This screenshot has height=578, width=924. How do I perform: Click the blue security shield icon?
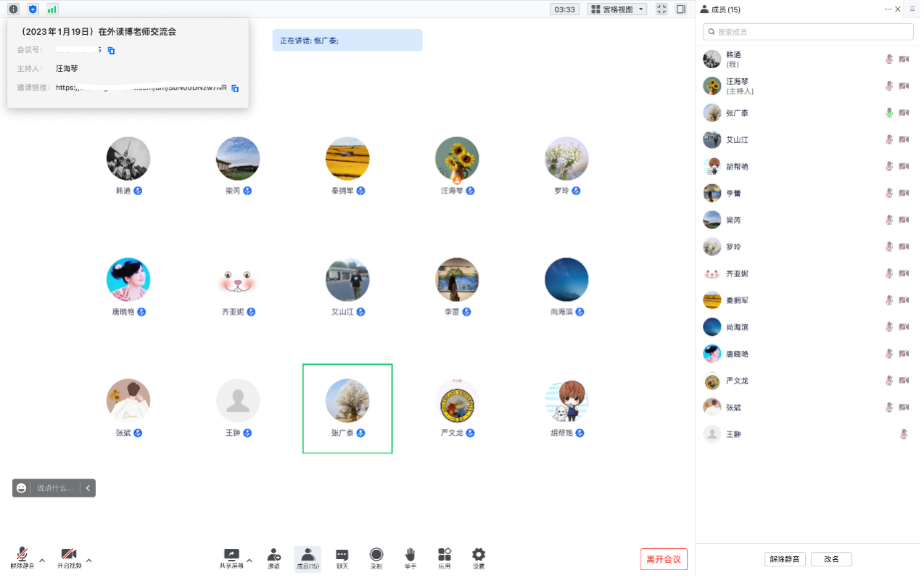tap(33, 9)
